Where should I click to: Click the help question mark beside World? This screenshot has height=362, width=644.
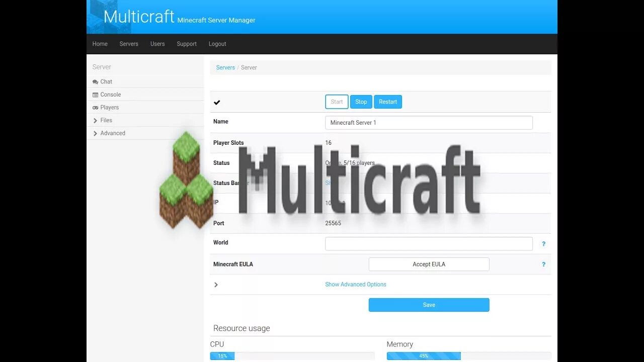tap(543, 244)
